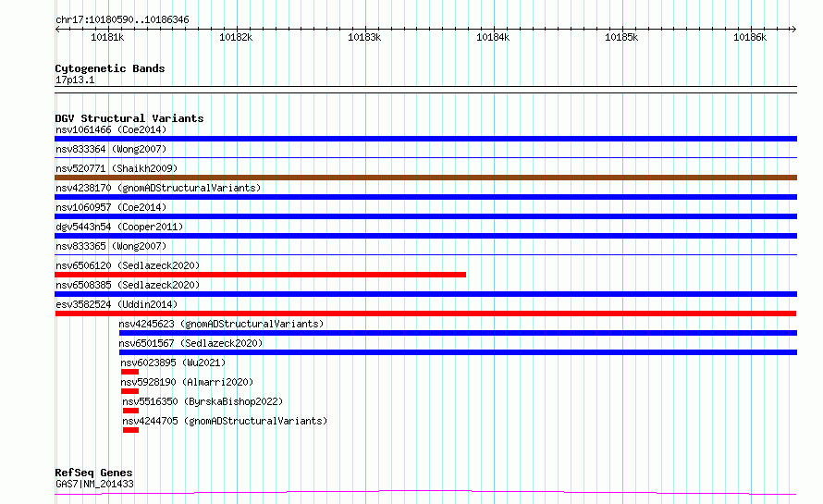This screenshot has height=504, width=823.
Task: Click the RefSeq Genes track heading
Action: 93,473
